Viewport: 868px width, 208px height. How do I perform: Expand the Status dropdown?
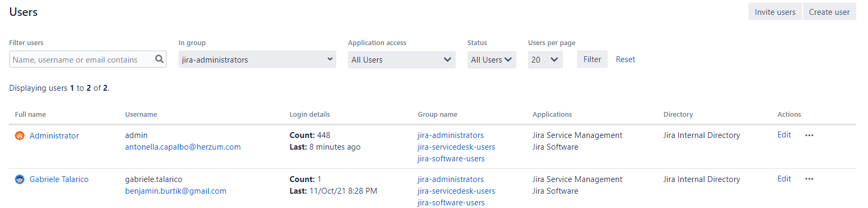pyautogui.click(x=491, y=59)
